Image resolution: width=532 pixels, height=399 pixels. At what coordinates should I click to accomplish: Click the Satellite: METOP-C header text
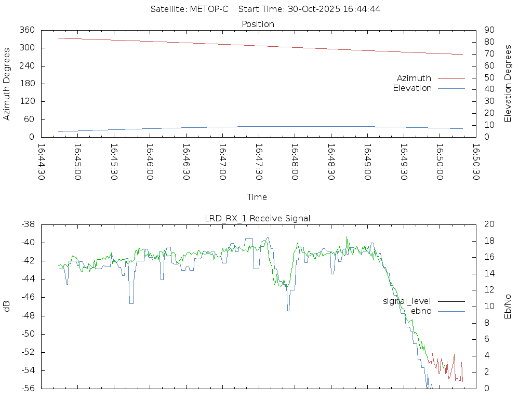pos(189,9)
